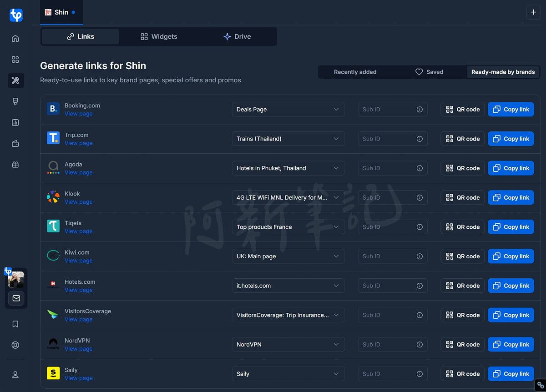Open the statistics chart icon in sidebar

pyautogui.click(x=15, y=122)
